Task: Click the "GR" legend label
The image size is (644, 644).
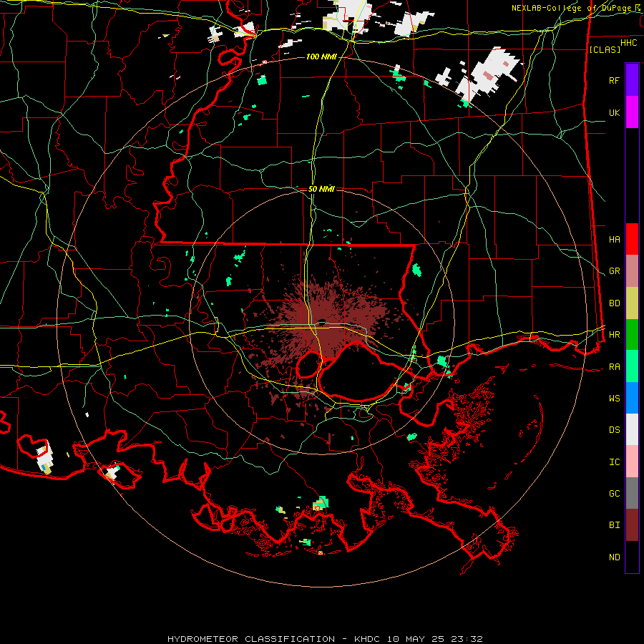Action: [x=614, y=271]
